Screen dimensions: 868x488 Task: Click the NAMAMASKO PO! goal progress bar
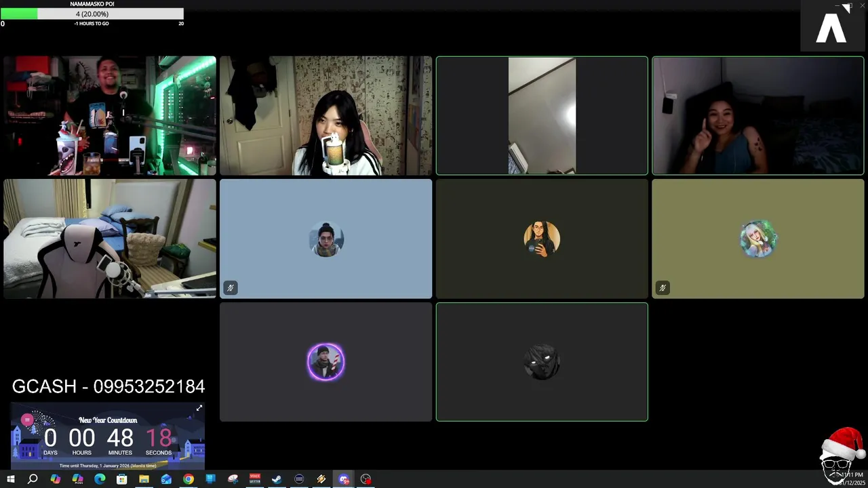pos(92,14)
